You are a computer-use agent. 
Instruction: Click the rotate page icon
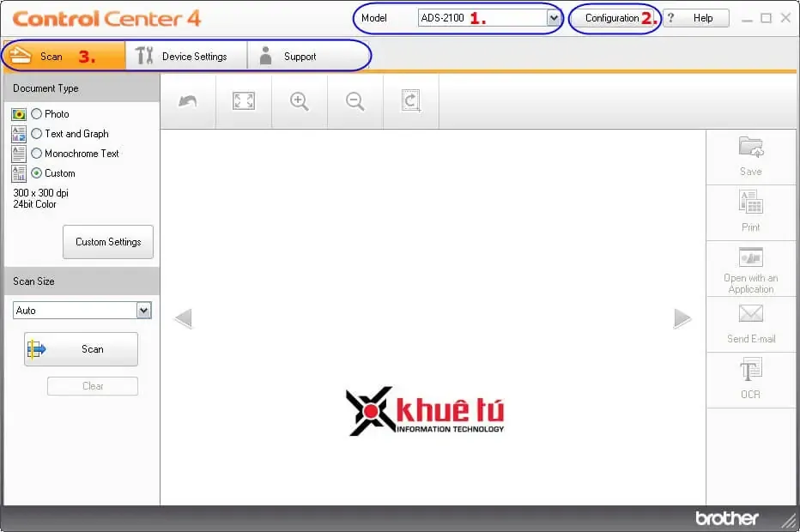click(x=411, y=101)
